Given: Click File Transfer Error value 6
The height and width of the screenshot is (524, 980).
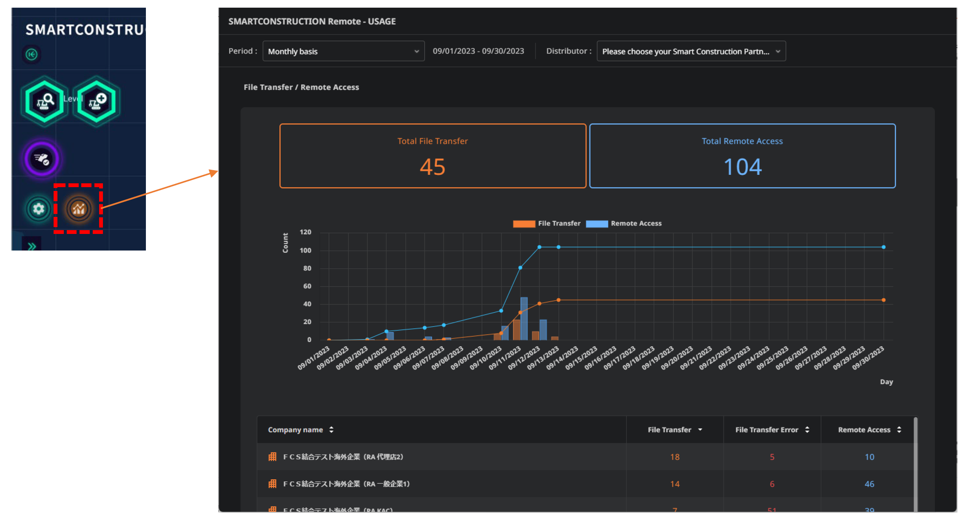Looking at the screenshot, I should point(772,484).
